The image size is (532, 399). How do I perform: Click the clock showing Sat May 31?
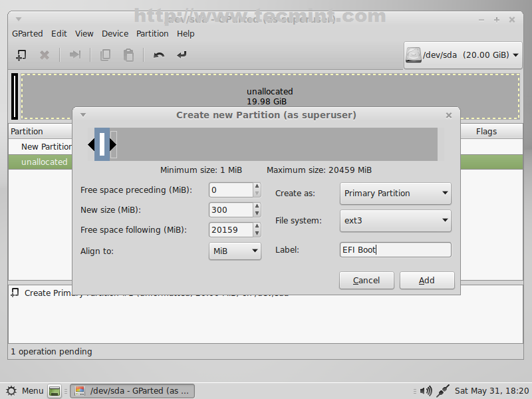tap(491, 391)
